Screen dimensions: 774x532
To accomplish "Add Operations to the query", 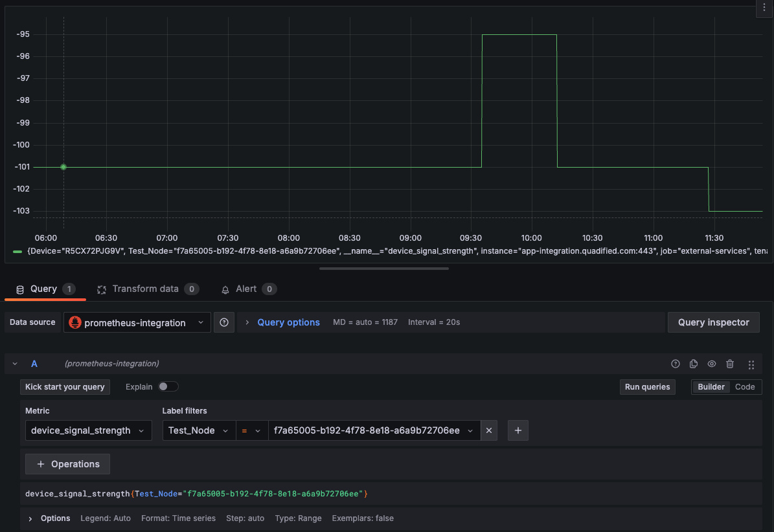I will click(67, 464).
